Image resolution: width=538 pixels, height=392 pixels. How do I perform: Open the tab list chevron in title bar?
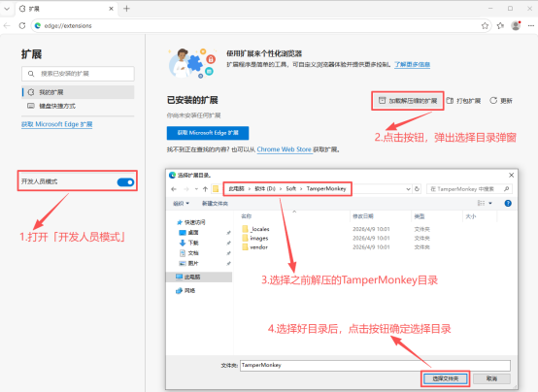click(x=7, y=9)
